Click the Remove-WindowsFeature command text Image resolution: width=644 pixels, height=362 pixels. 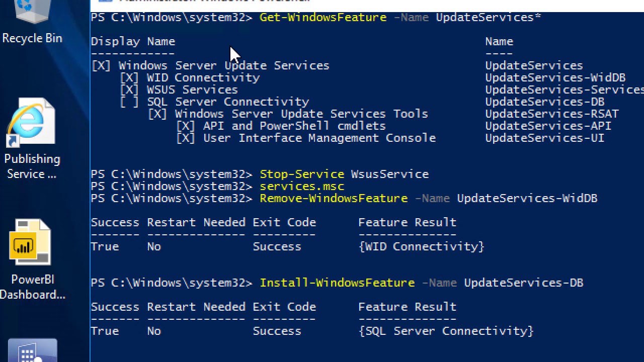point(334,199)
